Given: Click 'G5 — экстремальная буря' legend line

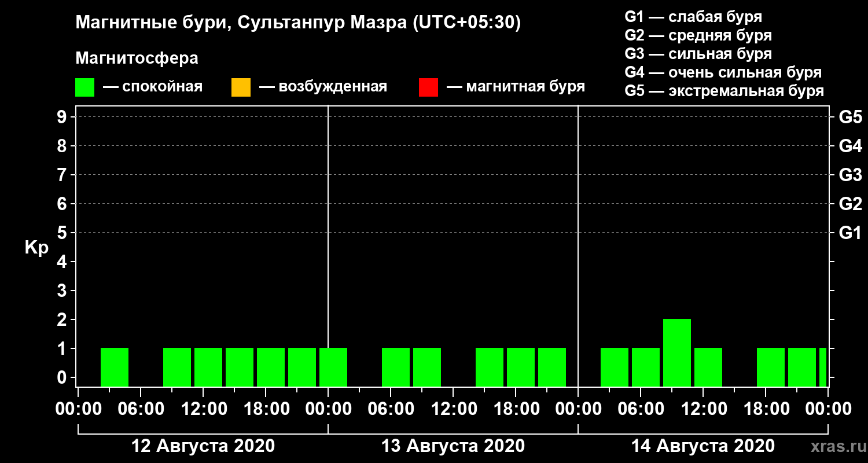Looking at the screenshot, I should point(724,91).
